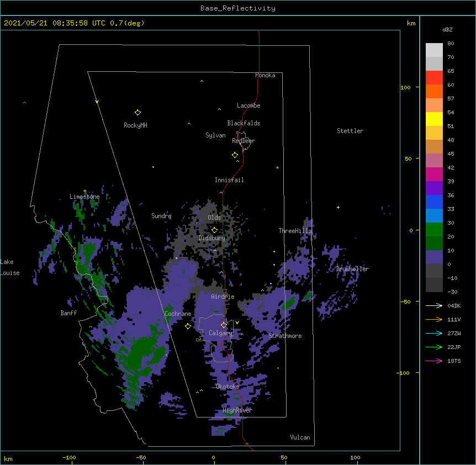Click the Innisfail city label
This screenshot has width=476, height=465.
(x=229, y=180)
